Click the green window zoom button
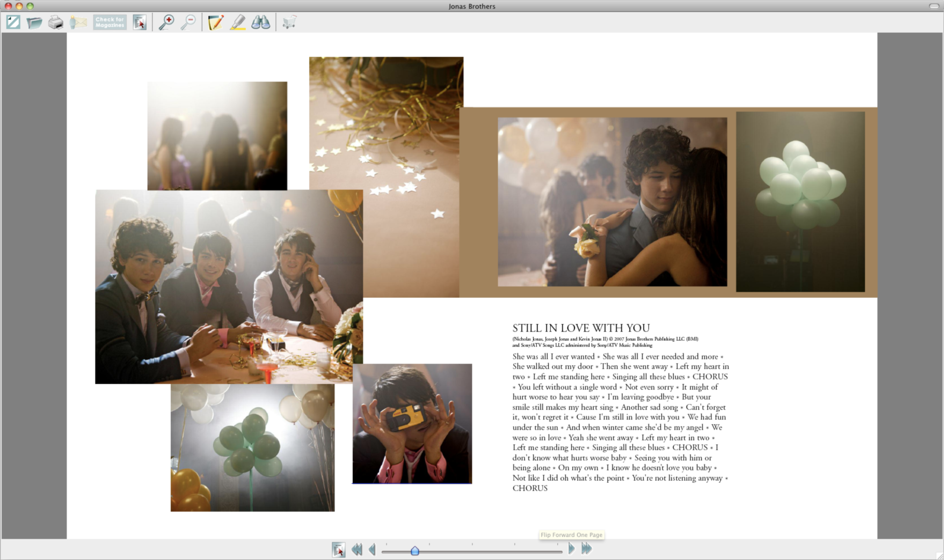This screenshot has height=560, width=944. (x=30, y=6)
